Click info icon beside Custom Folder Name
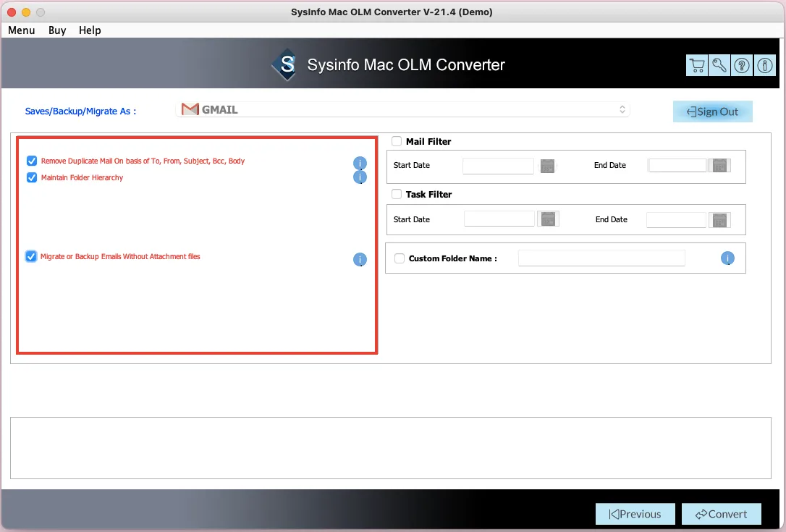Viewport: 786px width, 532px height. pyautogui.click(x=727, y=258)
